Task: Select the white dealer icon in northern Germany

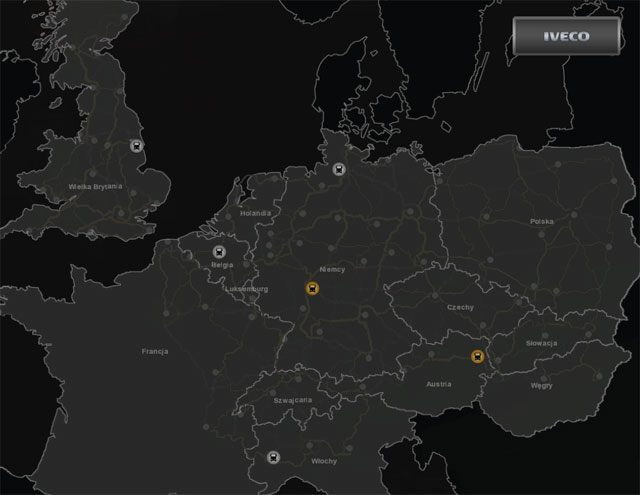Action: point(339,169)
